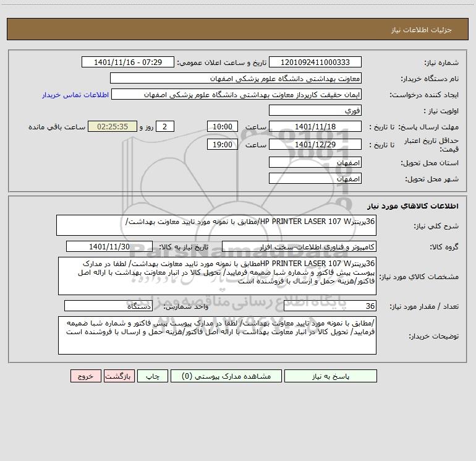Image resolution: width=476 pixels, height=461 pixels.
Task: Click response deadline date 1401/11/18
Action: 315,126
